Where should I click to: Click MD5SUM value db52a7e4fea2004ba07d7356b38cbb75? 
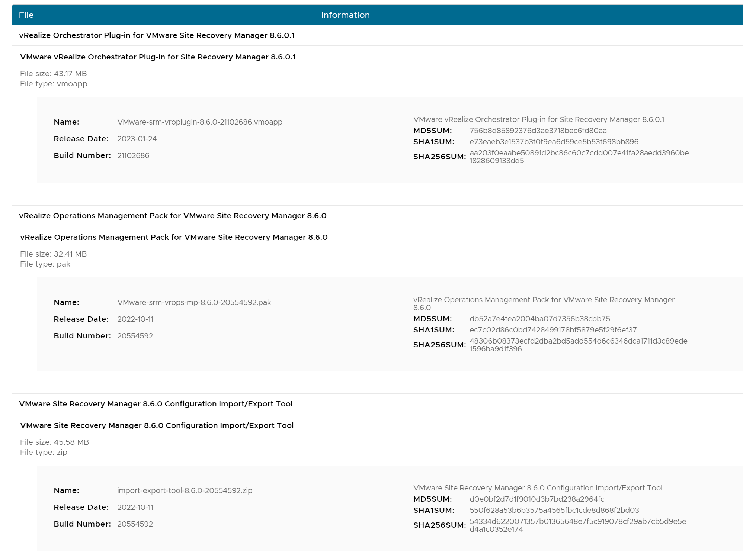[539, 319]
